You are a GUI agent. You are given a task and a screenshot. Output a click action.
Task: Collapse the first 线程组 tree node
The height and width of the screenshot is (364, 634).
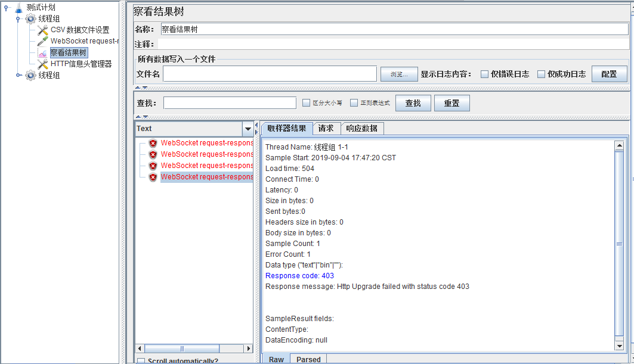pos(17,18)
